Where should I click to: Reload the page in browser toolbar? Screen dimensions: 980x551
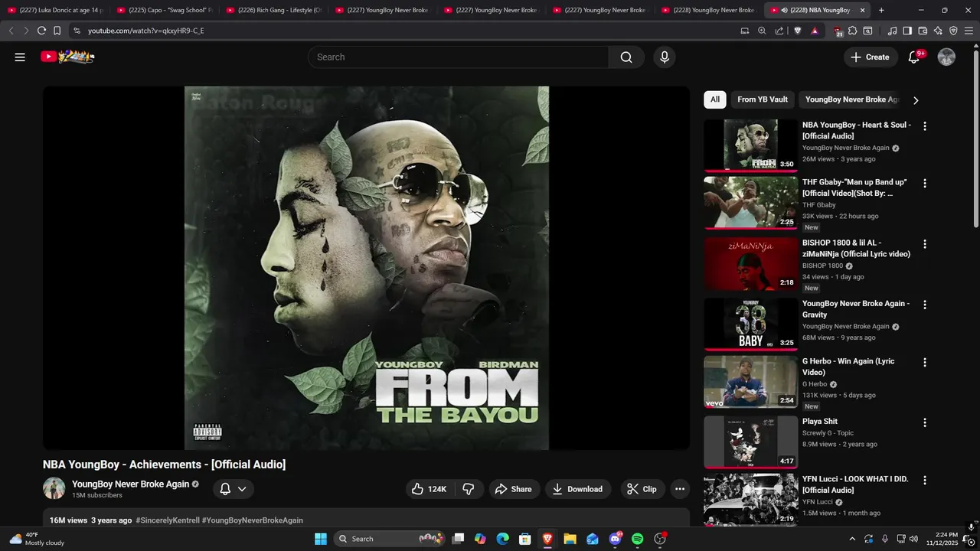[41, 31]
